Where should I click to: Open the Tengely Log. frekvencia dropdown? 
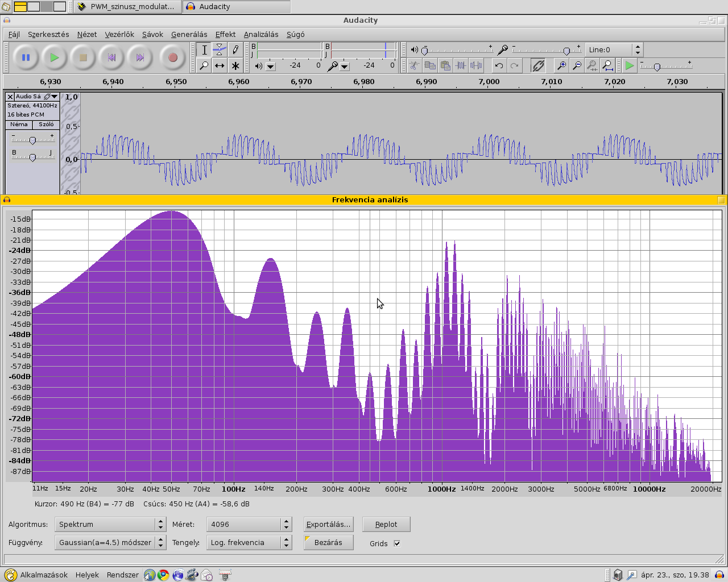point(250,543)
